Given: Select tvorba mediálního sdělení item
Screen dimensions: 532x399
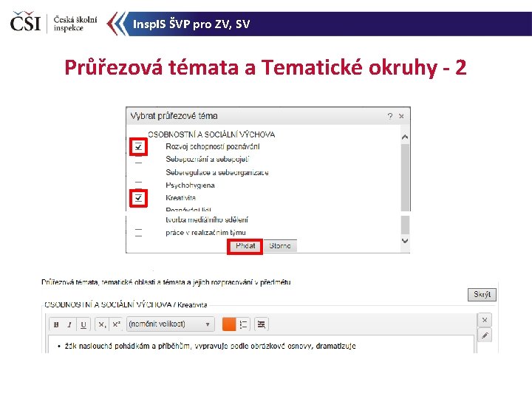Looking at the screenshot, I should pos(207,220).
